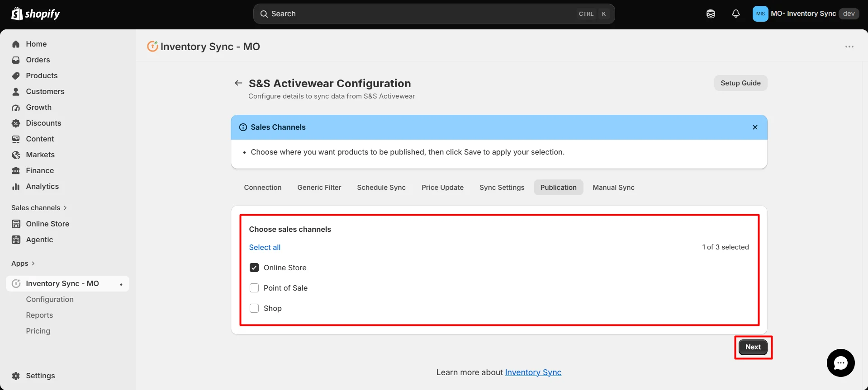868x390 pixels.
Task: Open the MO- Inventory Sync account menu
Action: click(806, 14)
